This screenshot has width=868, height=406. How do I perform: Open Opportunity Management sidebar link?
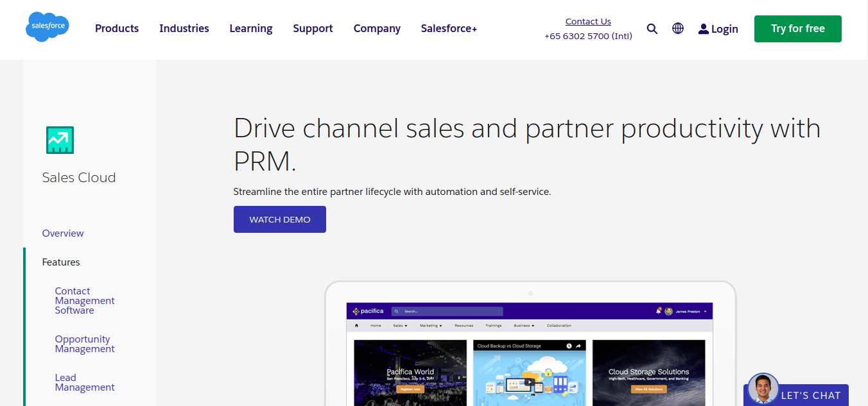pos(85,344)
